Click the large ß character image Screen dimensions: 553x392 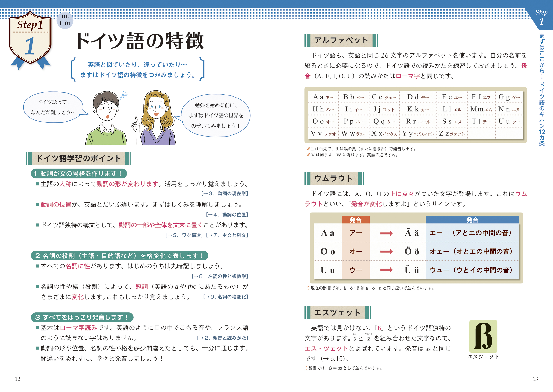[x=483, y=336]
